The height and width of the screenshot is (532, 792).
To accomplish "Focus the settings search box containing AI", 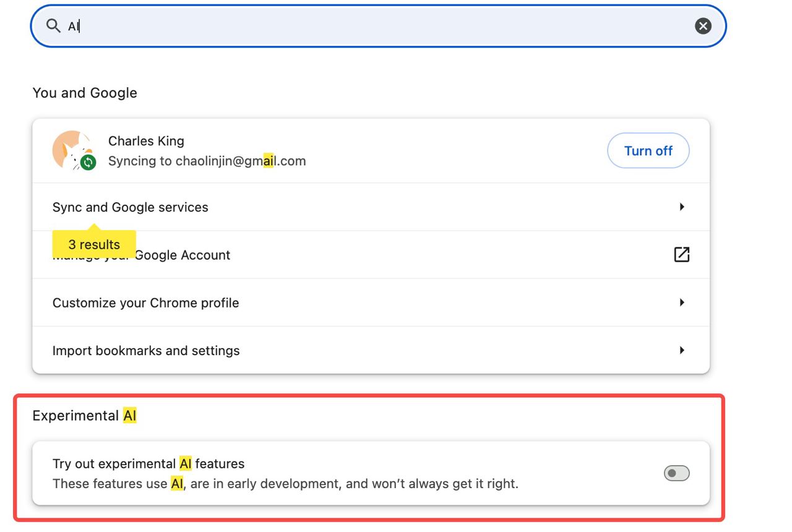I will tap(378, 26).
